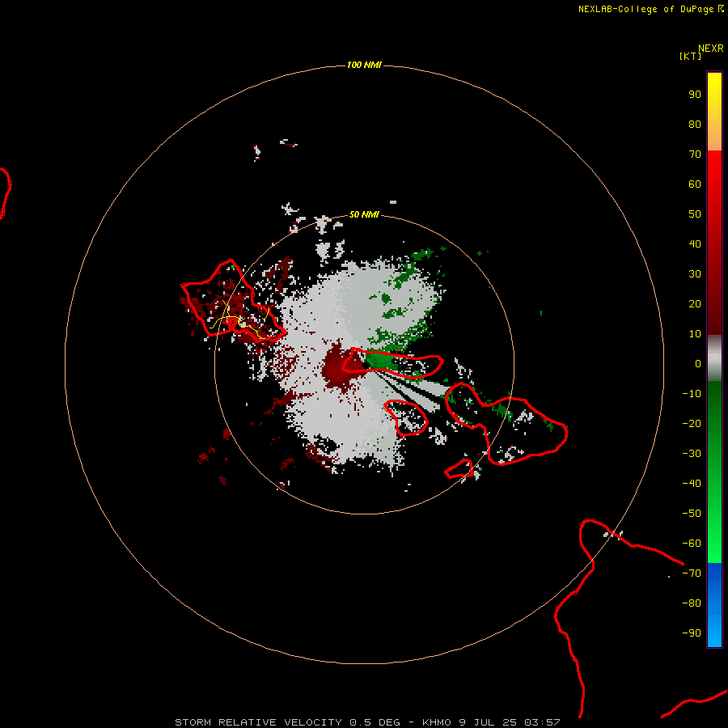Click the -50 knot scale value

pos(692,514)
